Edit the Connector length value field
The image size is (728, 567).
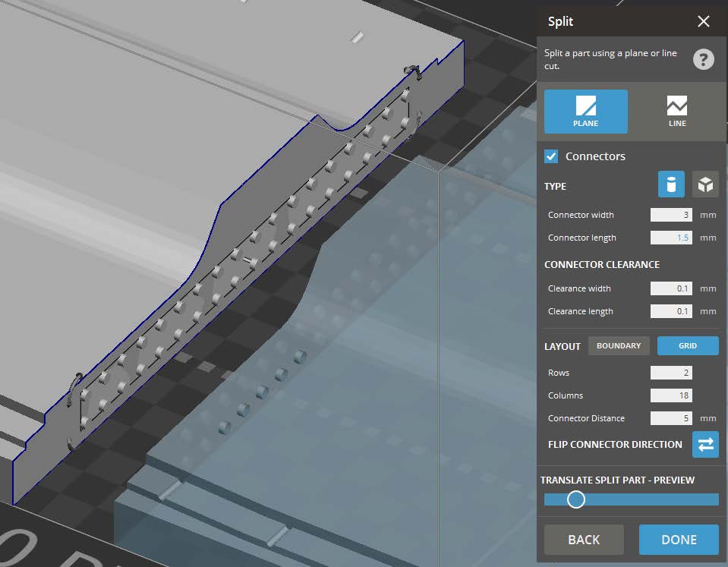[670, 238]
